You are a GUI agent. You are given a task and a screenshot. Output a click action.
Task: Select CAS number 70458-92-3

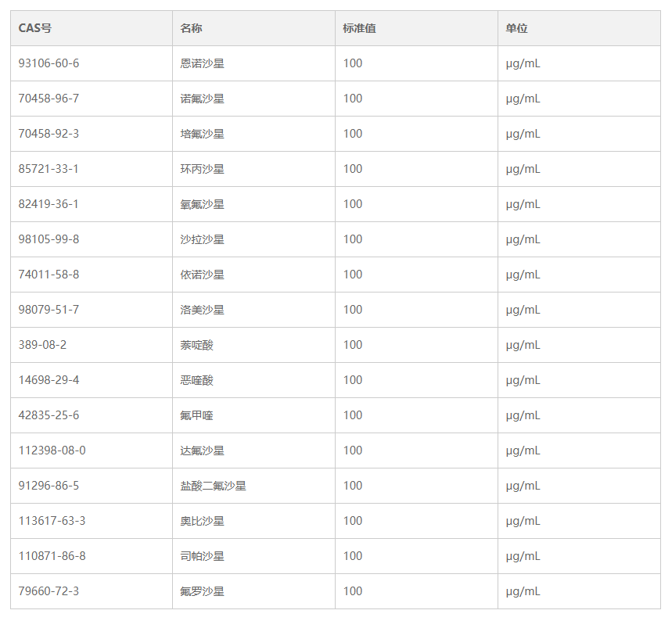click(x=49, y=134)
